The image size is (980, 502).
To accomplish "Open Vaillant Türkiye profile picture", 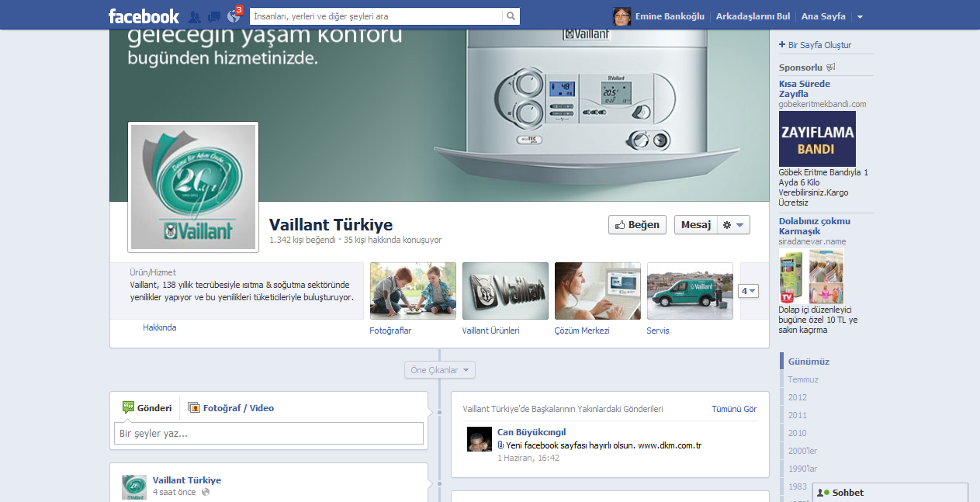I will [193, 187].
